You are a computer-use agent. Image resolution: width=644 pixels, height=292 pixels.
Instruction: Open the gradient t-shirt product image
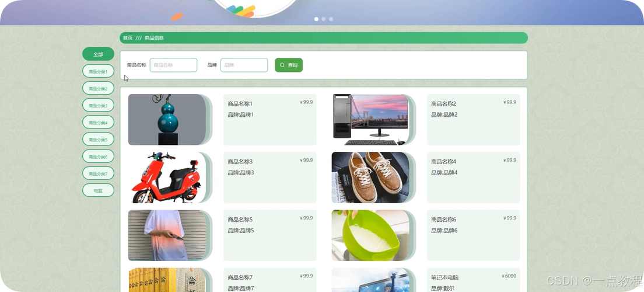(x=167, y=236)
